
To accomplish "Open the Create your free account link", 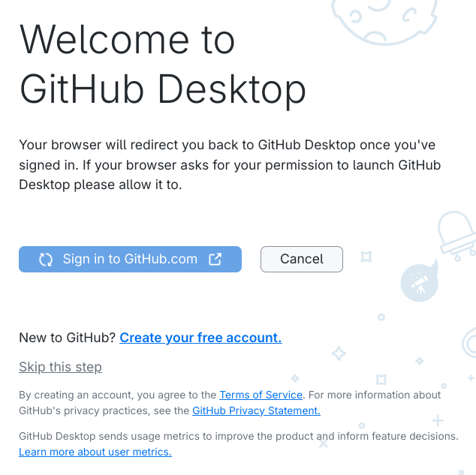I will tap(200, 338).
